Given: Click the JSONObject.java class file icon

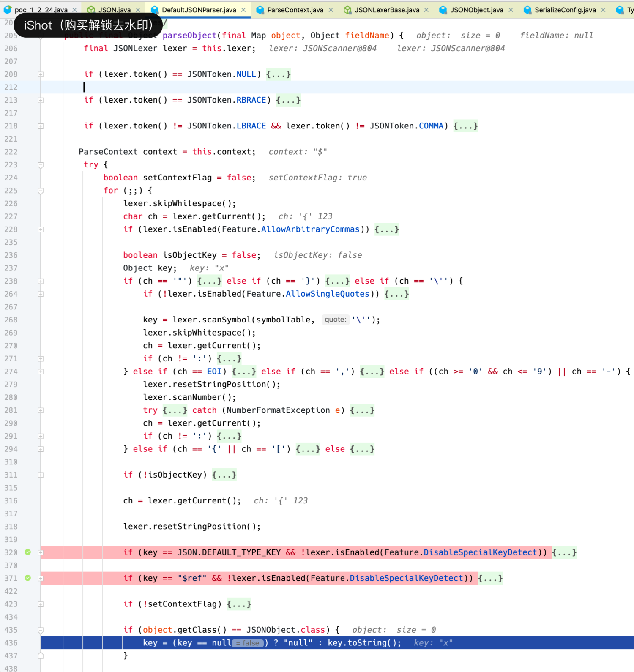Looking at the screenshot, I should (x=443, y=10).
